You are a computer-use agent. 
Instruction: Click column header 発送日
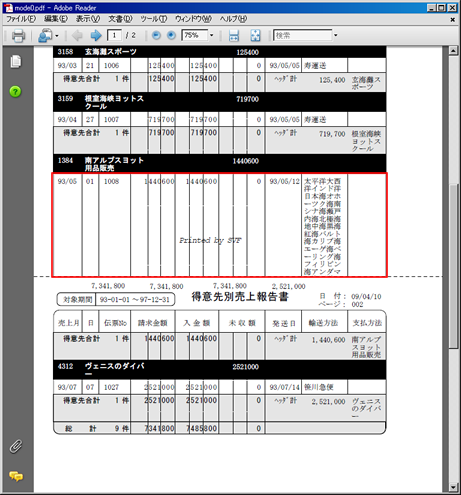click(x=284, y=323)
